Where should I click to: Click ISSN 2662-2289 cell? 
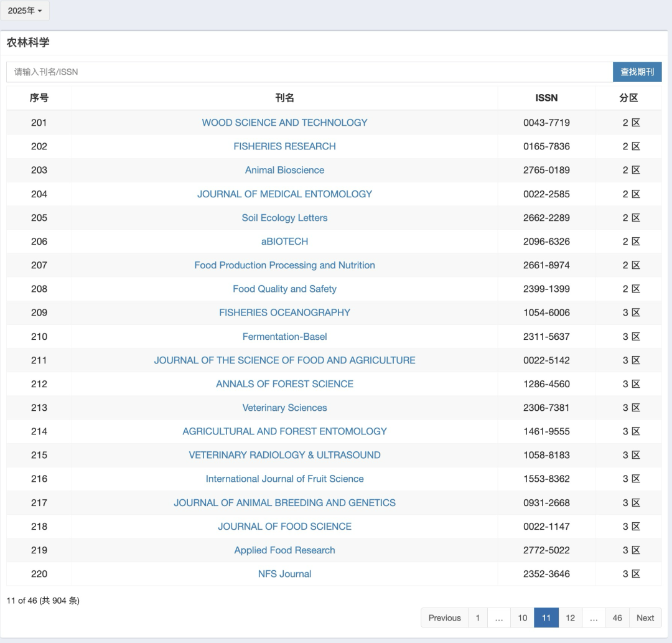point(546,218)
